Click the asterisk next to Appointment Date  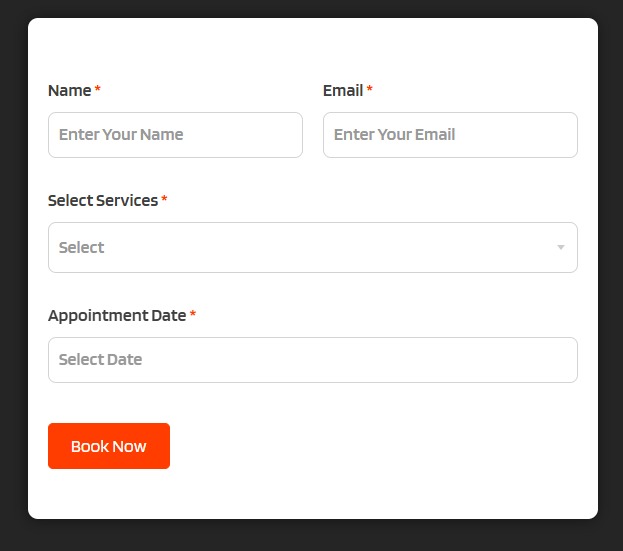(193, 315)
